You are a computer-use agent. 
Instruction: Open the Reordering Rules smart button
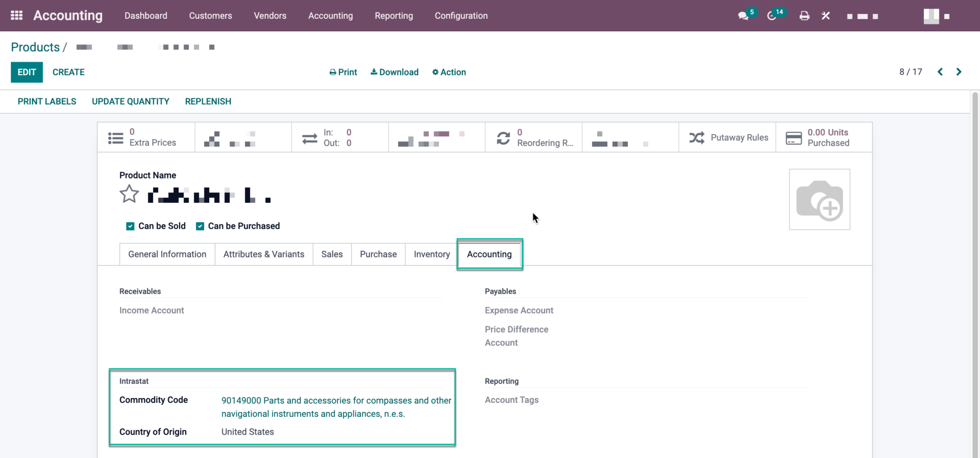[534, 137]
